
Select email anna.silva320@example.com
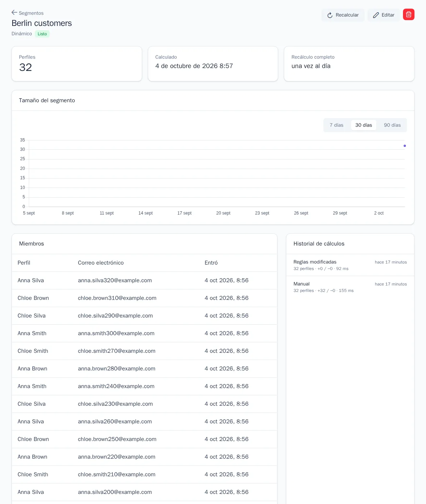coord(115,280)
